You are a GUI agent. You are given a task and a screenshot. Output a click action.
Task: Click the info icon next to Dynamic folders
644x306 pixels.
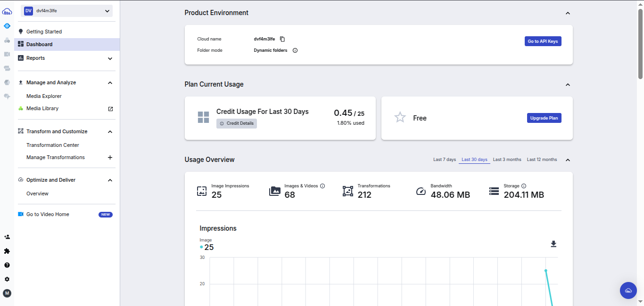[x=295, y=50]
